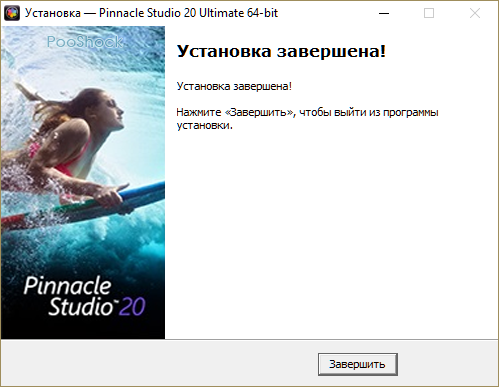Screen dimensions: 499x387
Task: Minimize the installer window
Action: (x=384, y=13)
